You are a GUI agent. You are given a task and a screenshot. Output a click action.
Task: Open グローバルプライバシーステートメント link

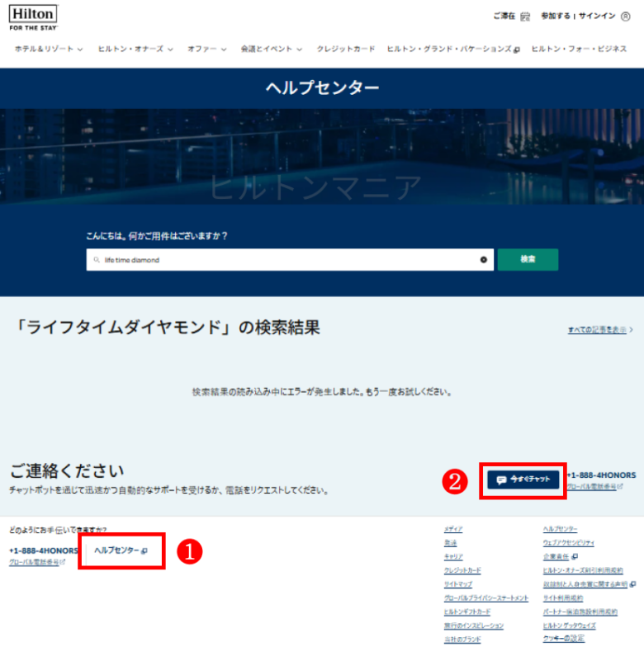486,598
